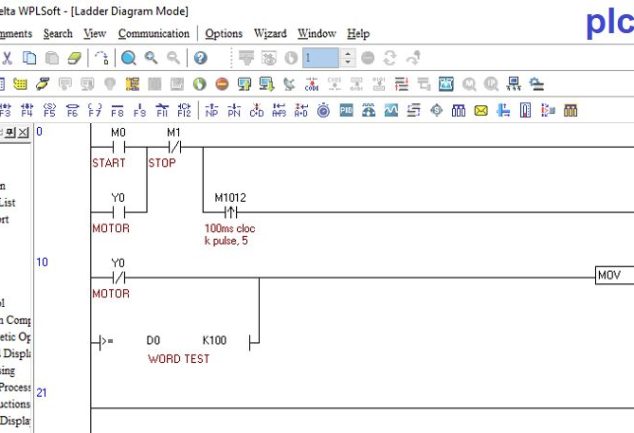
Task: Click the yellow envelope communication icon
Action: (481, 110)
